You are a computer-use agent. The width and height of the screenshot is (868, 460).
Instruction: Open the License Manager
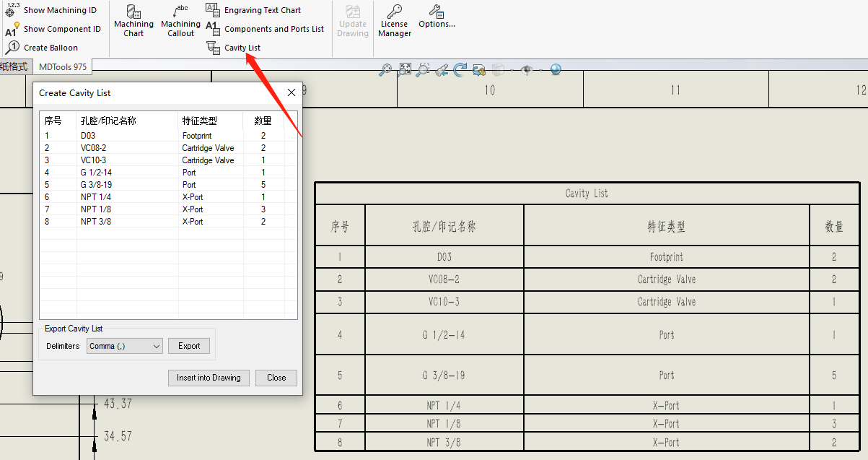click(395, 20)
